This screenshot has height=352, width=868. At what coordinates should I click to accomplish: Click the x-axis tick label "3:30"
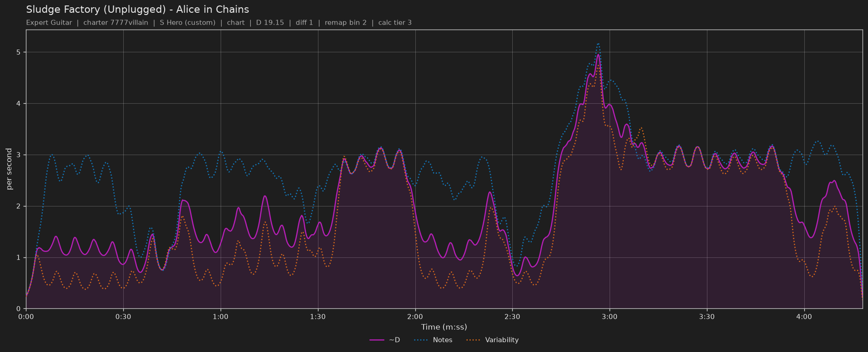click(x=707, y=317)
